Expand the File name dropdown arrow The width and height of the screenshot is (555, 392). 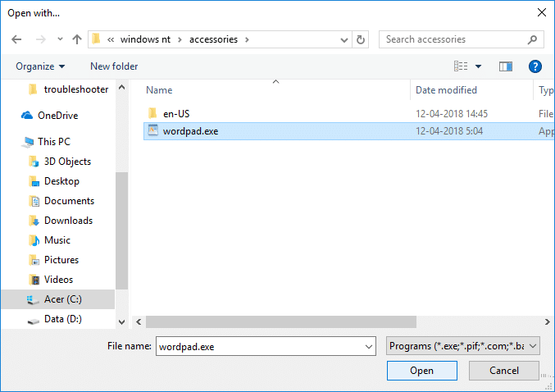367,347
